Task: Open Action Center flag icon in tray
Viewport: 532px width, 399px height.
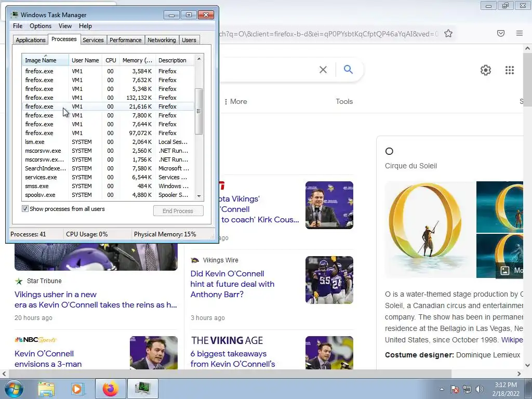Action: point(455,389)
